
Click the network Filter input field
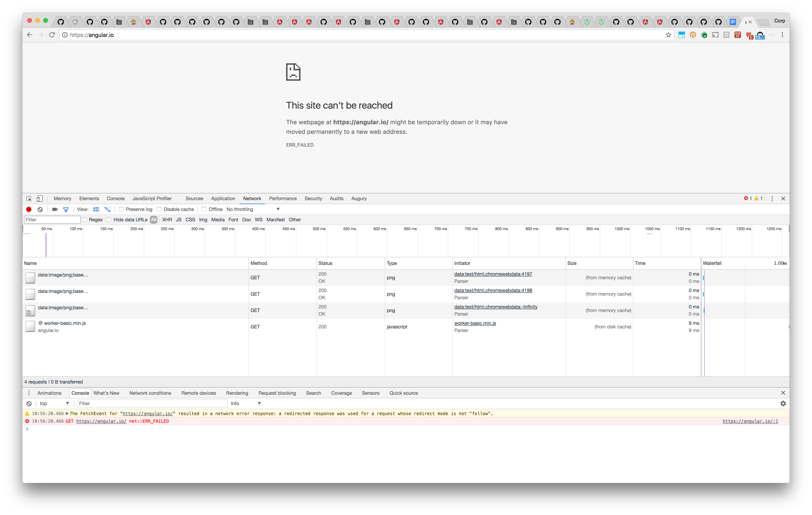point(52,219)
